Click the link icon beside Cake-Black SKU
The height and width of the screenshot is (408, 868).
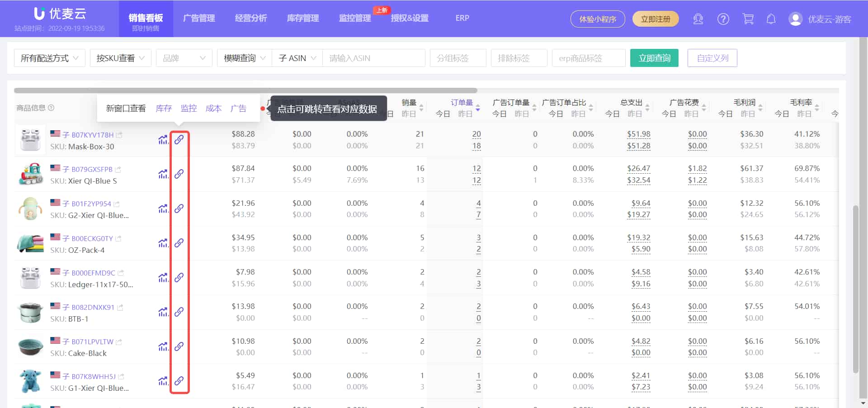tap(179, 346)
